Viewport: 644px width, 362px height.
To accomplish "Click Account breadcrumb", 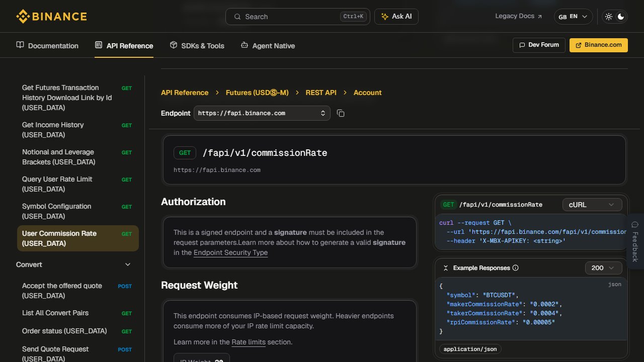I will click(368, 93).
